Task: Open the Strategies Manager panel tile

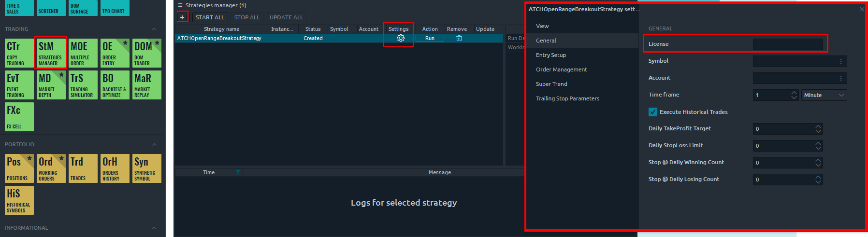Action: (50, 53)
